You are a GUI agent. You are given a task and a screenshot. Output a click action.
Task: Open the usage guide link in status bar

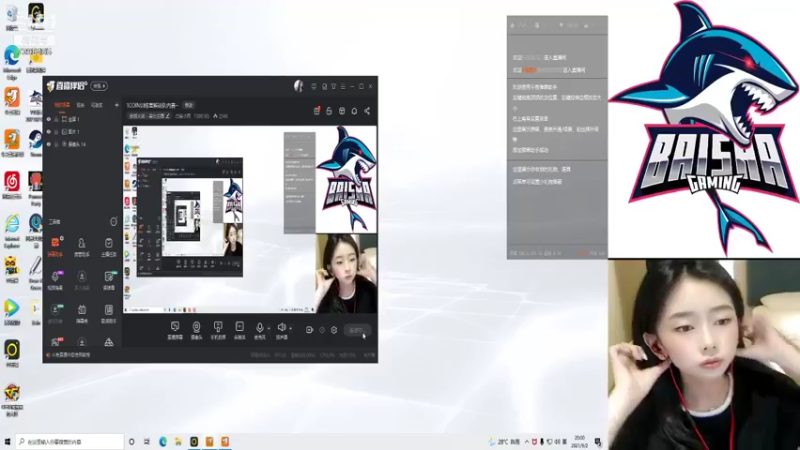(68, 355)
